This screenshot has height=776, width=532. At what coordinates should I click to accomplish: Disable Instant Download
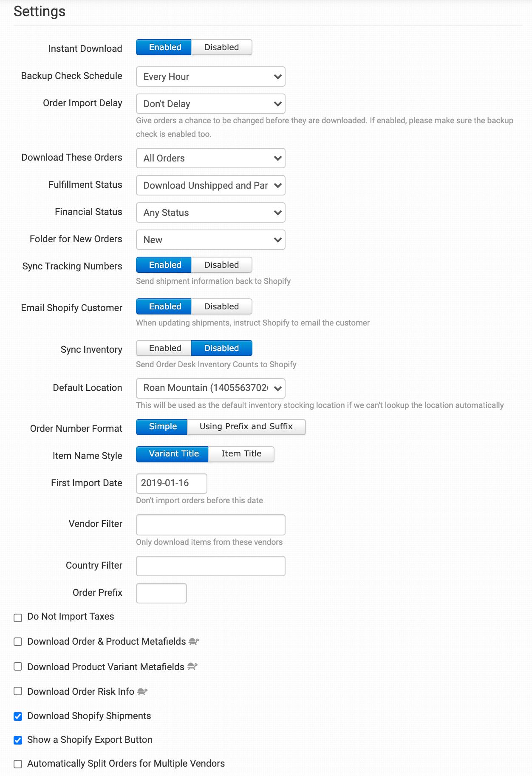point(221,47)
